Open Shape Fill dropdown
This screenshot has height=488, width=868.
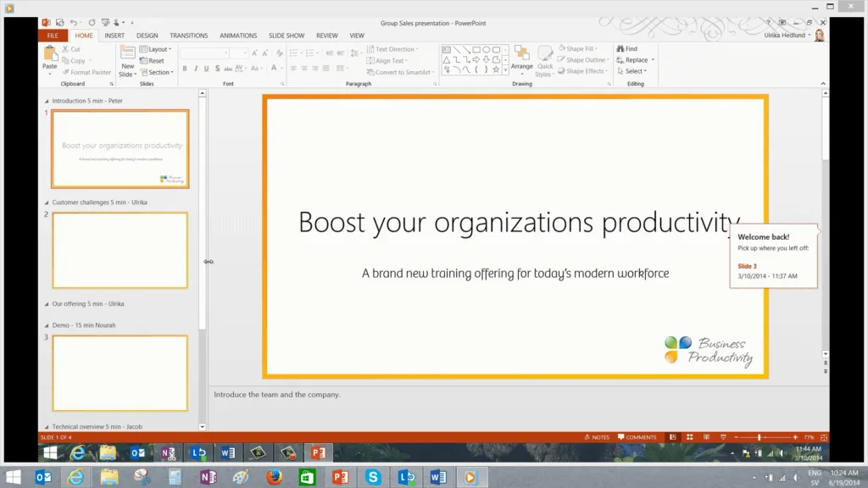[578, 48]
